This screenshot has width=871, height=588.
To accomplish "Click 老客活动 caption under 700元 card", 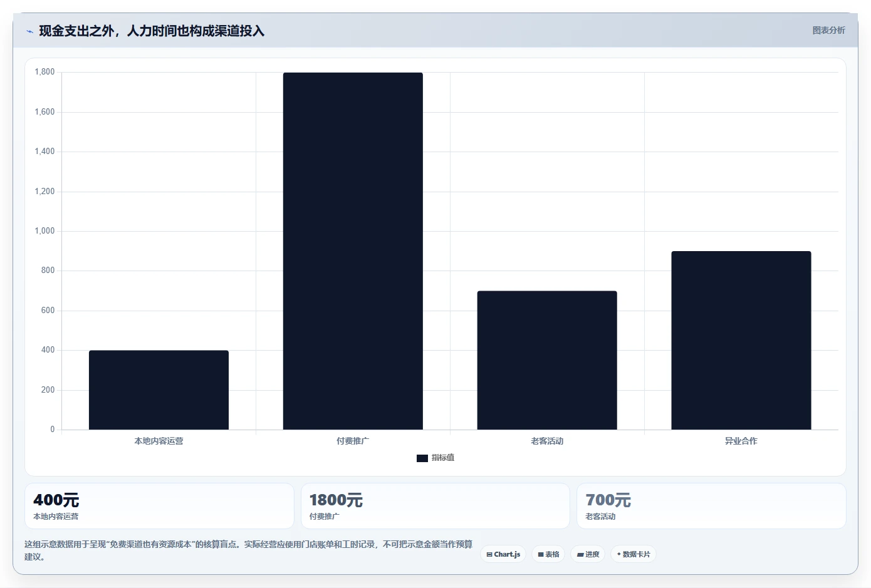I will pyautogui.click(x=600, y=517).
